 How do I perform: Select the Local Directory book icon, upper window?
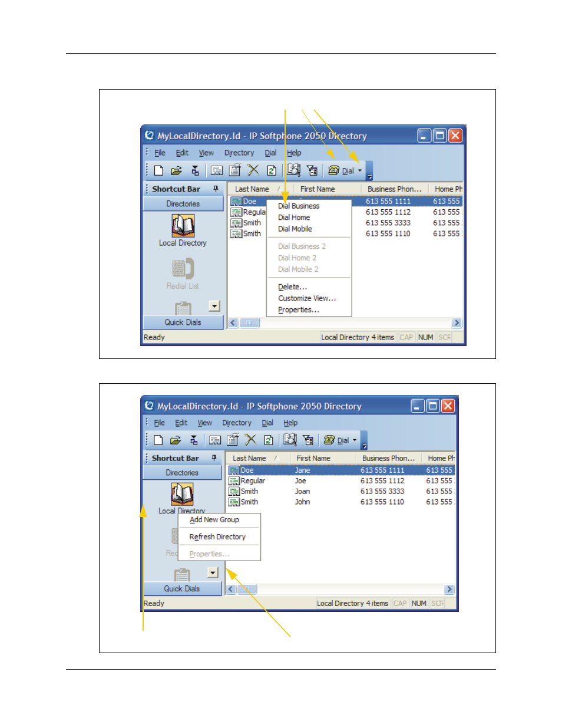183,225
